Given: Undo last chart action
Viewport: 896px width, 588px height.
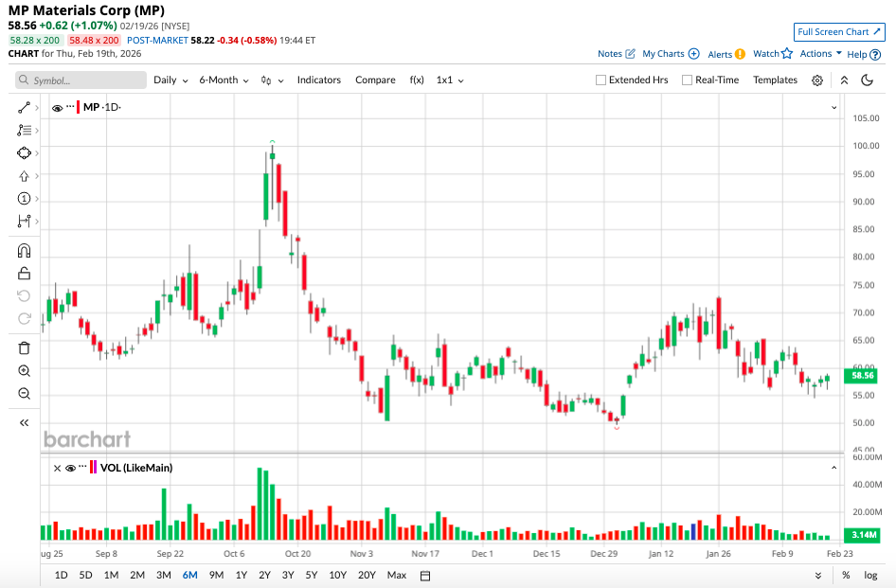Looking at the screenshot, I should pyautogui.click(x=24, y=296).
